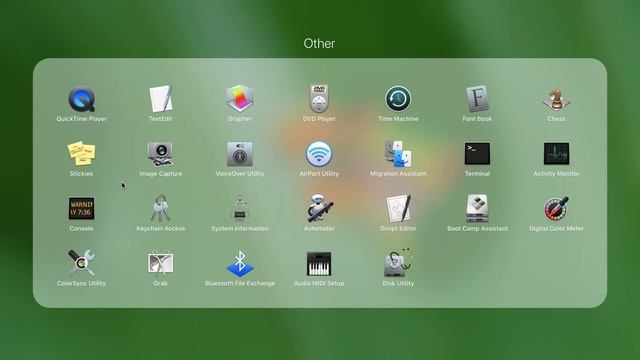Launch the Console app
This screenshot has height=360, width=640.
pyautogui.click(x=82, y=209)
